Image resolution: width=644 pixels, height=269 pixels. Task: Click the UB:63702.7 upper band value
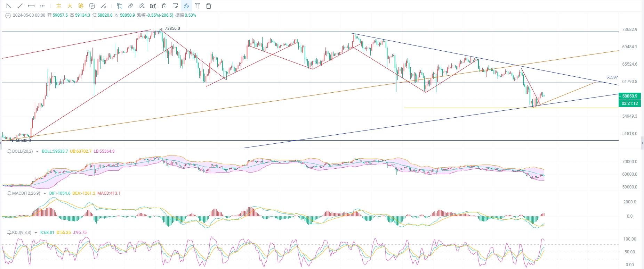tap(81, 151)
